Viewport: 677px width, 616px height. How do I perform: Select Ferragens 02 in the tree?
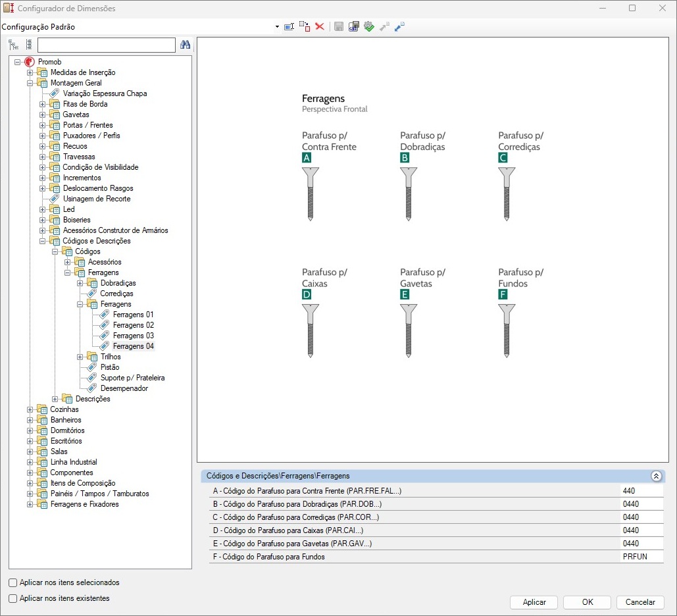[133, 325]
